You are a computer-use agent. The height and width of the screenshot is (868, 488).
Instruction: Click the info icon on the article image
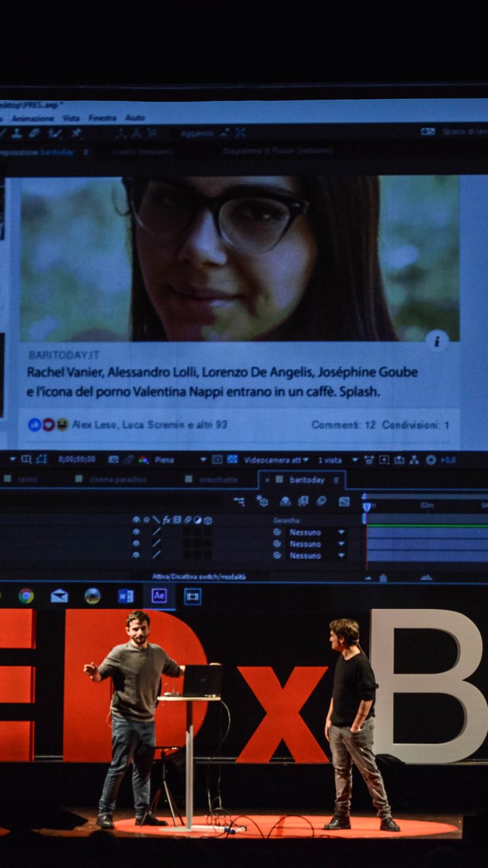(437, 341)
